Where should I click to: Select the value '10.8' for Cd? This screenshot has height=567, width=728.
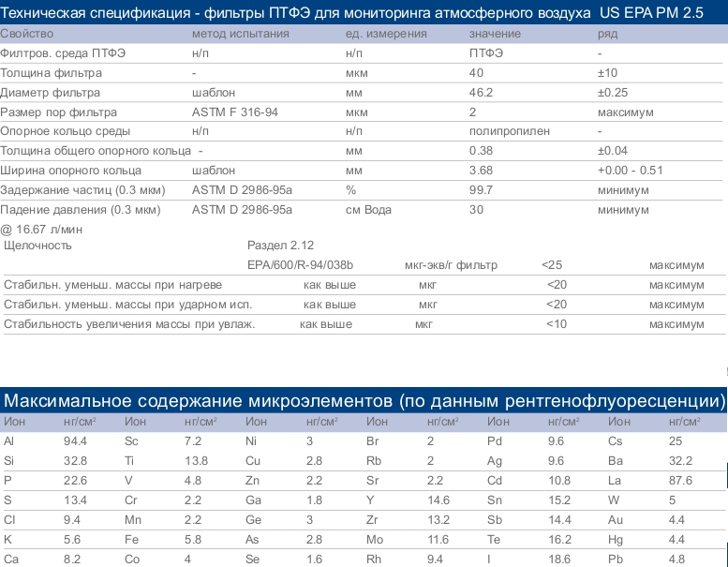coord(559,481)
